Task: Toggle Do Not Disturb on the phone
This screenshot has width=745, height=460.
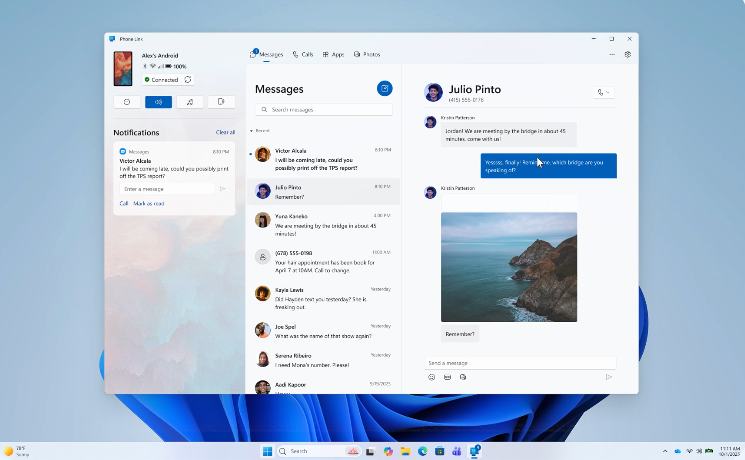Action: [127, 102]
